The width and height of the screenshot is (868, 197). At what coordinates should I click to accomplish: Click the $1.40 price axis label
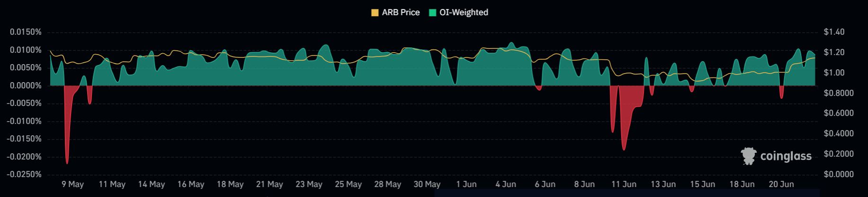point(834,32)
